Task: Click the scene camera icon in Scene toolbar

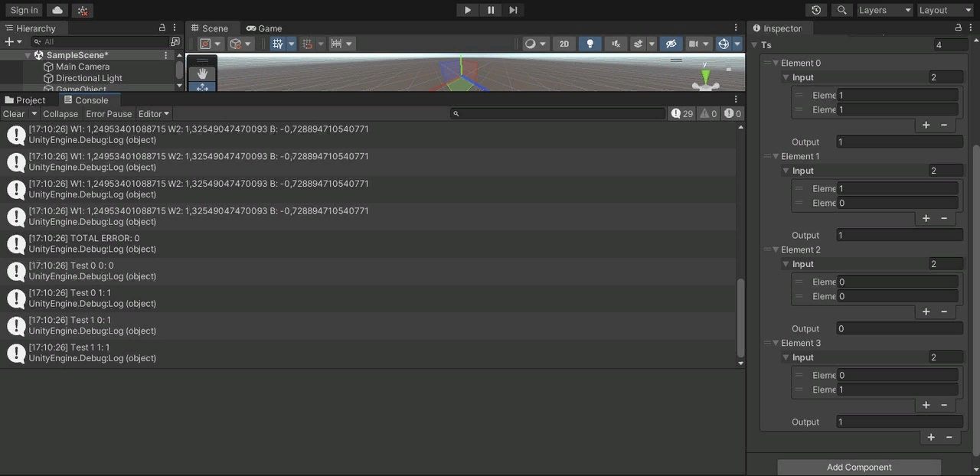Action: tap(694, 44)
